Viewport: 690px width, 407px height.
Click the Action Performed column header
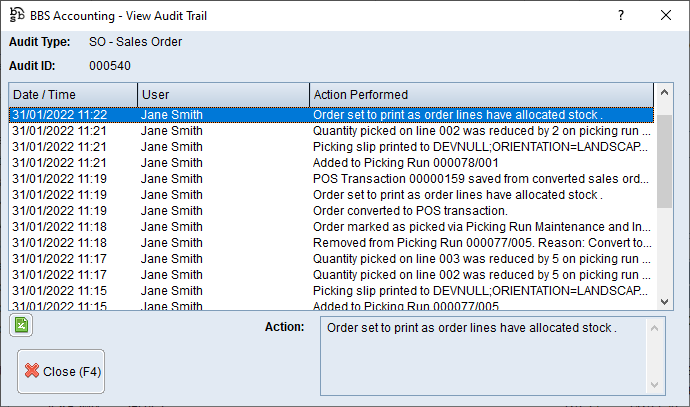click(x=480, y=94)
